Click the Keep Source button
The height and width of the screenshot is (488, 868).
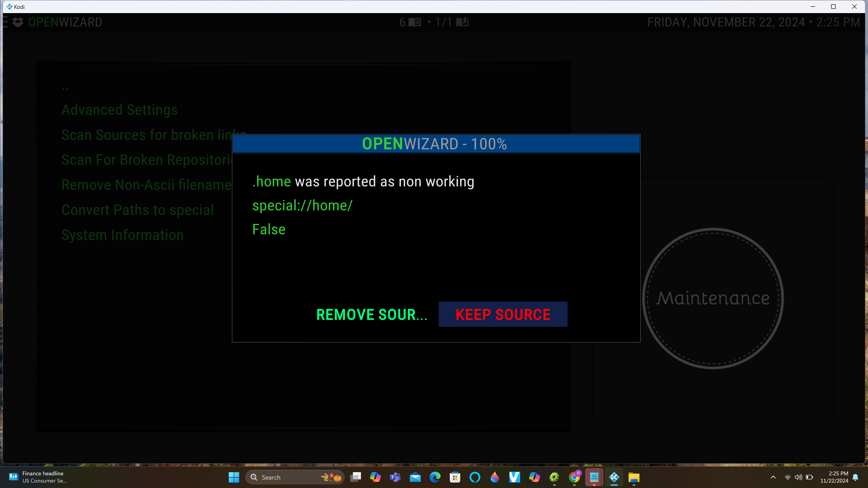(503, 314)
